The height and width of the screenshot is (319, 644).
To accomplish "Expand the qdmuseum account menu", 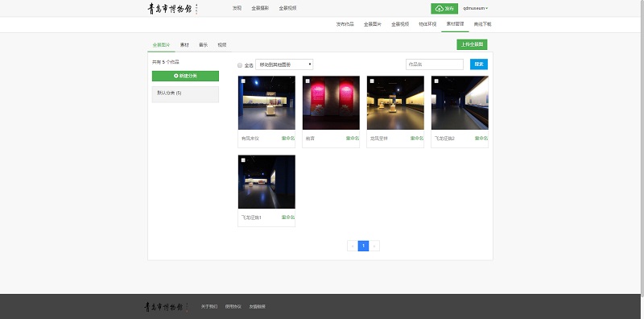I will pyautogui.click(x=475, y=9).
